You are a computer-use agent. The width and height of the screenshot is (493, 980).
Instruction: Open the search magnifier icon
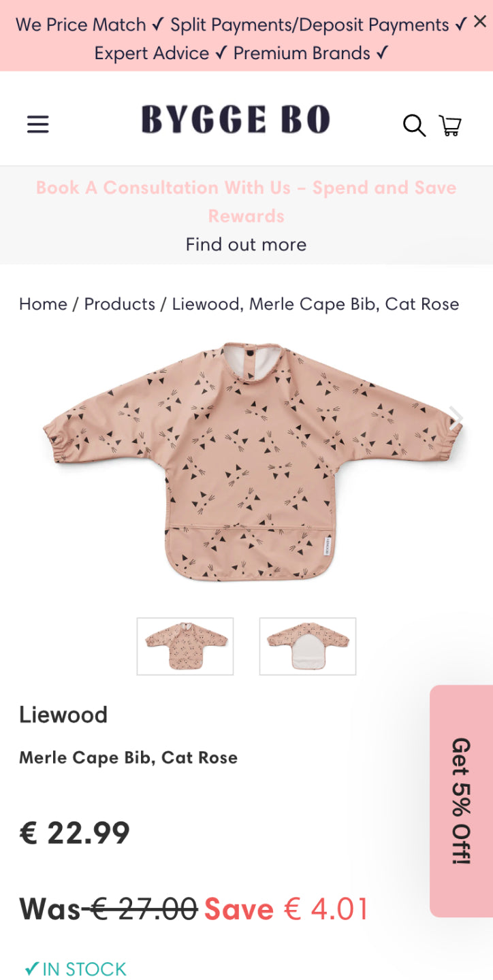coord(414,125)
